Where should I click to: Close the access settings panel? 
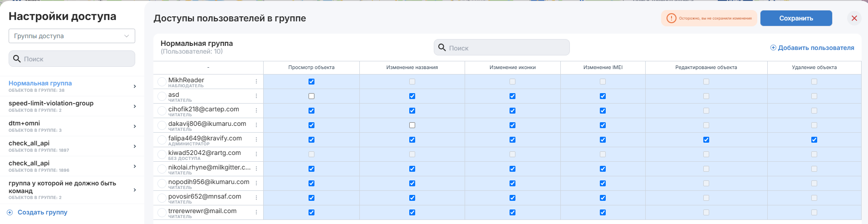tap(854, 18)
